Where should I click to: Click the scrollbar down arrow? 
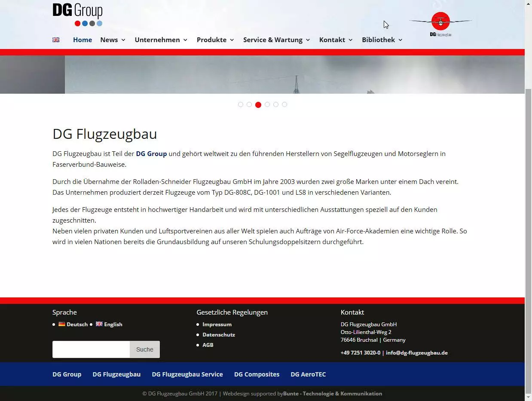point(529,398)
